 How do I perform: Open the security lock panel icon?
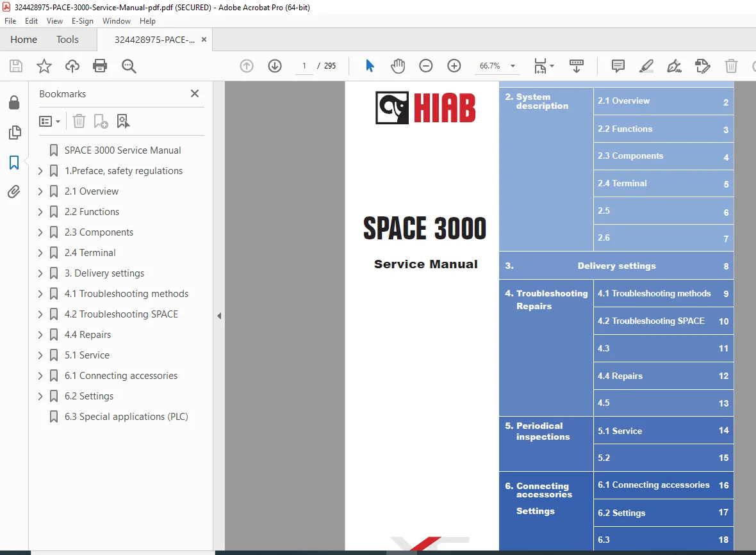pyautogui.click(x=14, y=102)
